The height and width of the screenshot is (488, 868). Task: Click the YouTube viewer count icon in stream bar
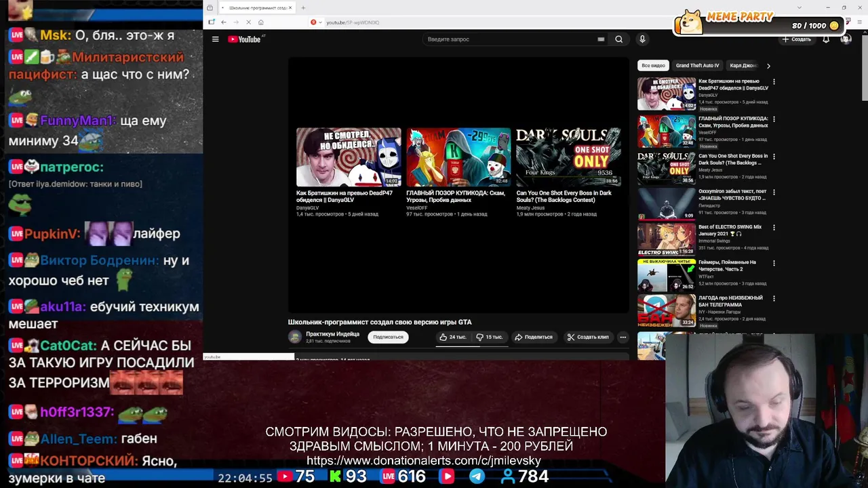click(285, 476)
